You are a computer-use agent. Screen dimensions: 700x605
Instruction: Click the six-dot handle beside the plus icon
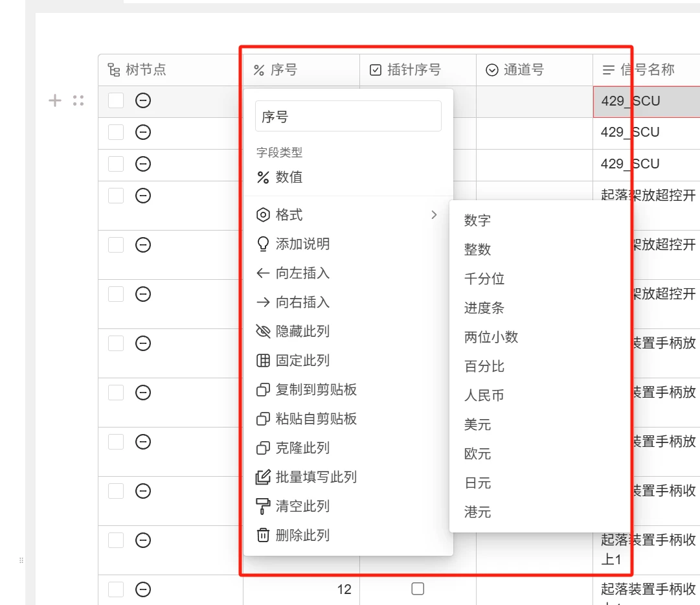tap(78, 100)
